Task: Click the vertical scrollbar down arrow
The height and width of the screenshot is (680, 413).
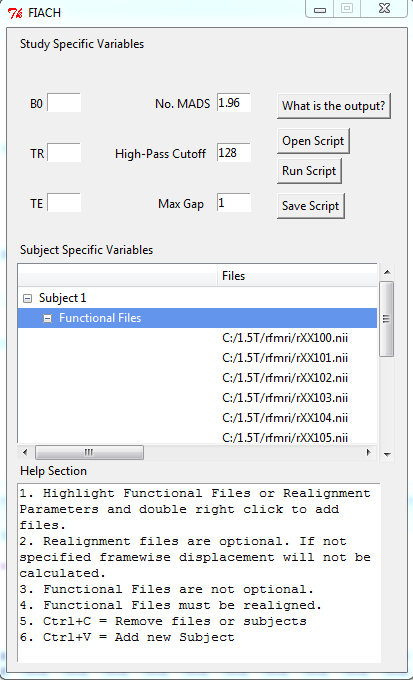Action: (x=388, y=455)
